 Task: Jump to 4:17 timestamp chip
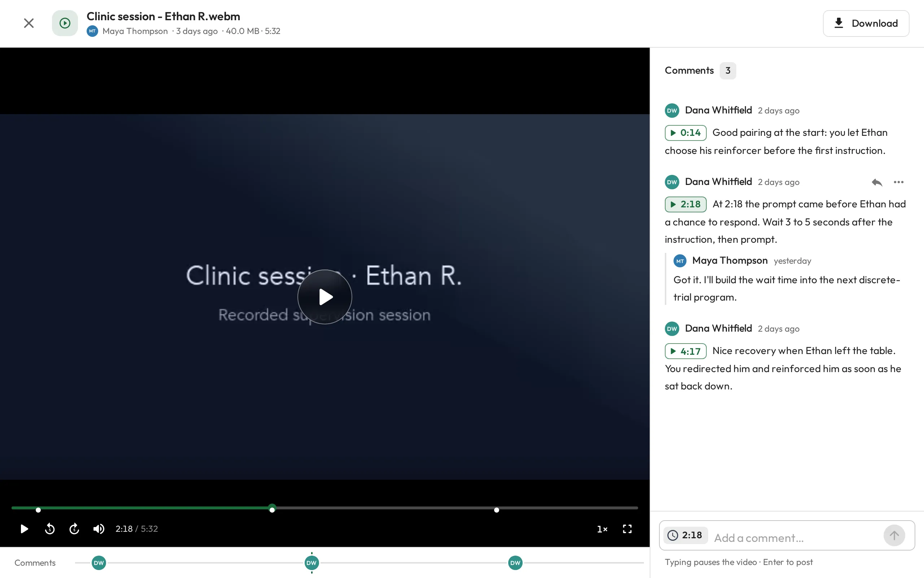pyautogui.click(x=686, y=351)
